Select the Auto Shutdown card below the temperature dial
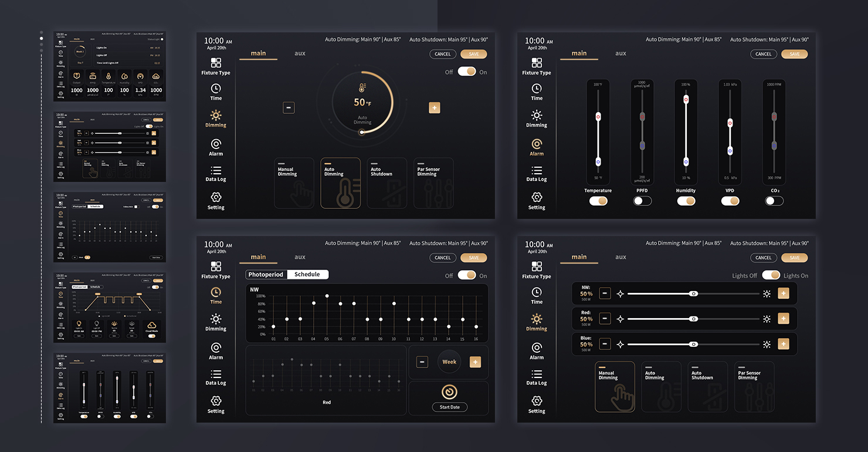 click(386, 183)
